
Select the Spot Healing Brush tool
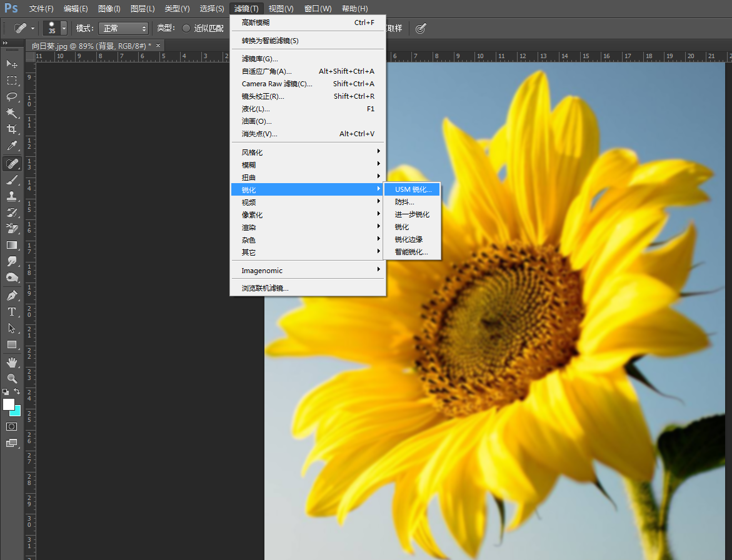[12, 163]
